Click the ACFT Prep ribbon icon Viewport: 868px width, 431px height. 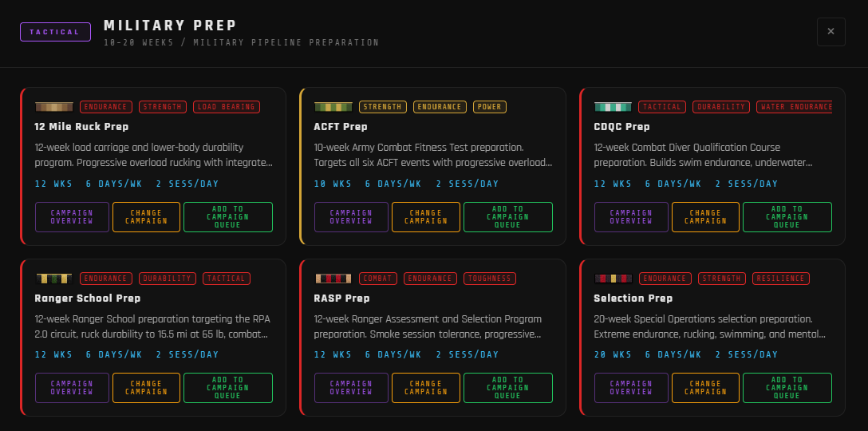333,107
